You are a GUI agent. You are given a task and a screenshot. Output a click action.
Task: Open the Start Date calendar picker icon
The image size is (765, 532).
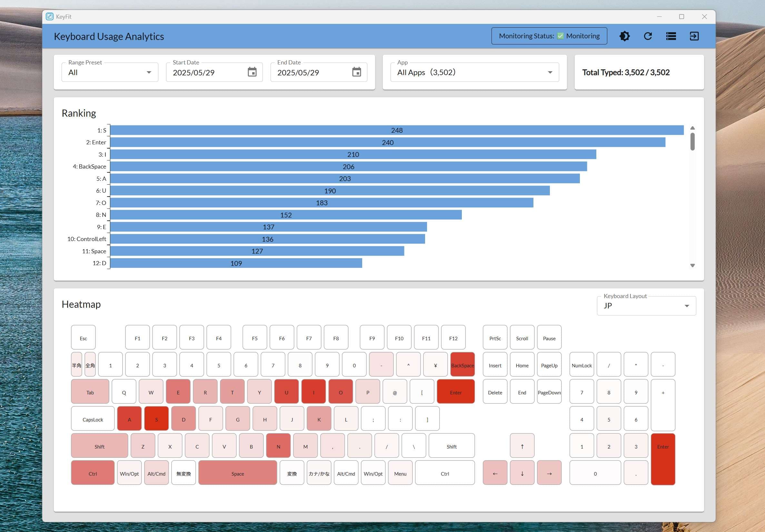pyautogui.click(x=252, y=72)
